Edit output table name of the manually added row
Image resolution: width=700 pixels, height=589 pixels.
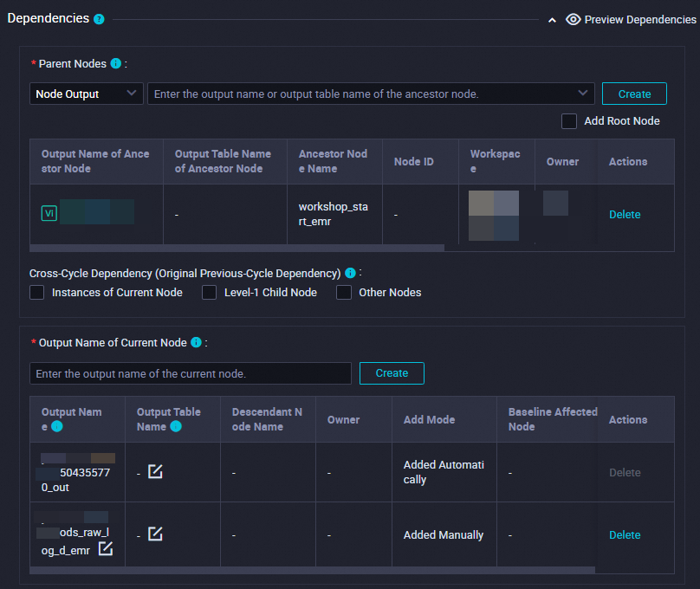pos(155,534)
